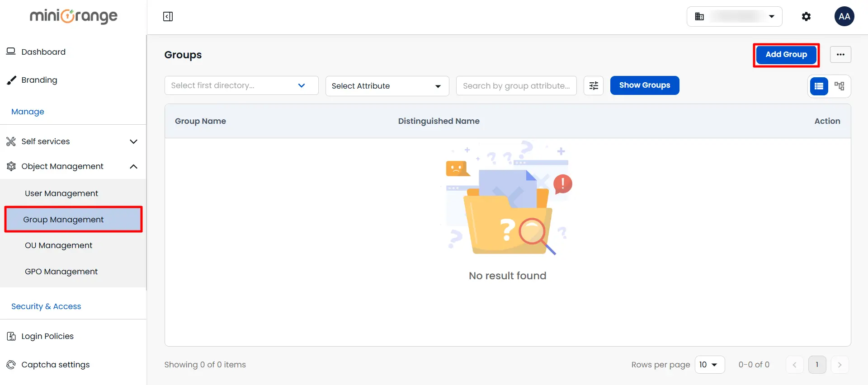Open the organization selector dropdown
The height and width of the screenshot is (385, 868).
[735, 17]
